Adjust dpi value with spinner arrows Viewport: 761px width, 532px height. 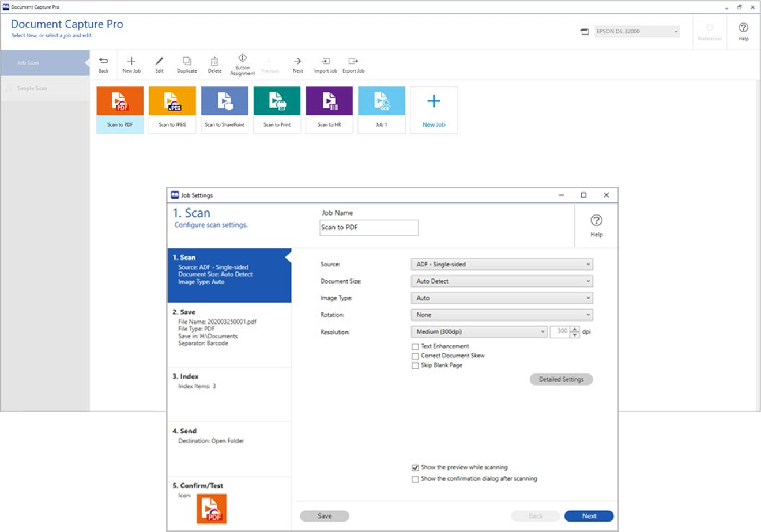[575, 332]
